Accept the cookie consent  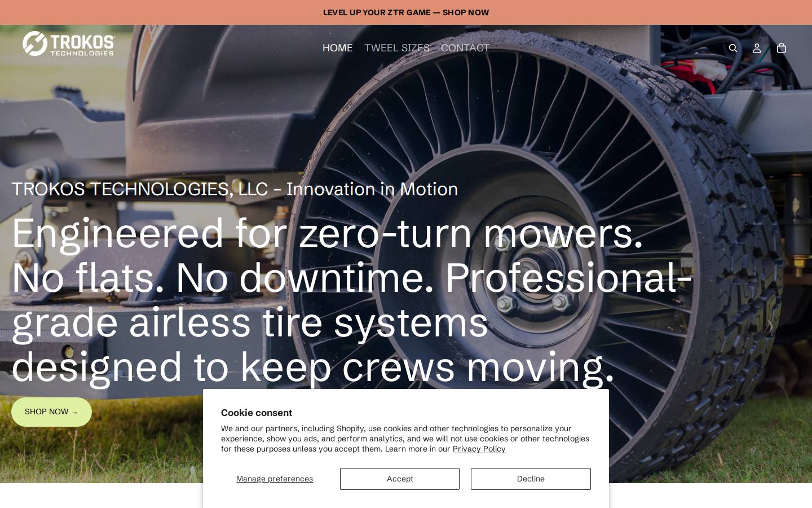[x=400, y=479]
